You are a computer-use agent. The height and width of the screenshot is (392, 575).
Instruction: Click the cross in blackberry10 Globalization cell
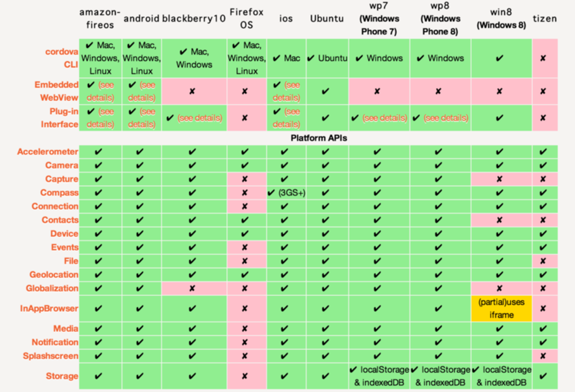(x=192, y=288)
